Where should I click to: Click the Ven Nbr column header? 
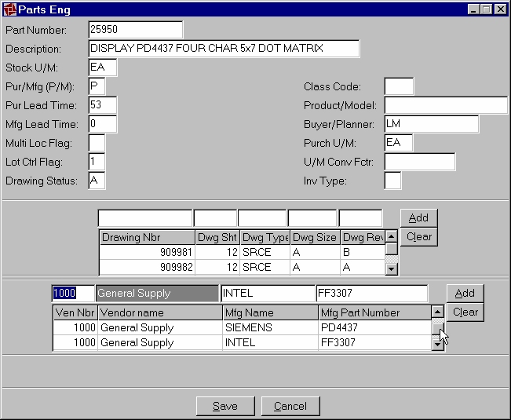[75, 312]
